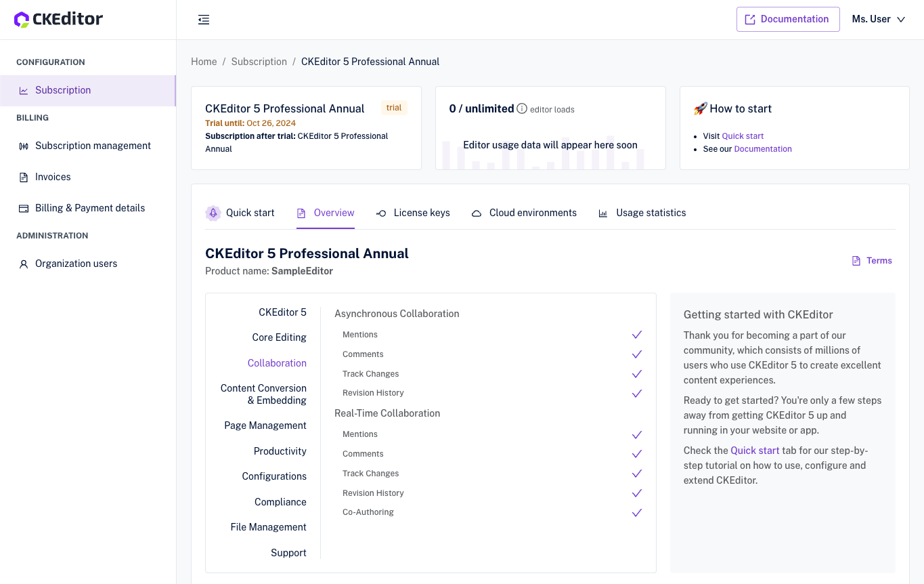Select the Page Management category
Screen dimensions: 924x584
click(265, 425)
